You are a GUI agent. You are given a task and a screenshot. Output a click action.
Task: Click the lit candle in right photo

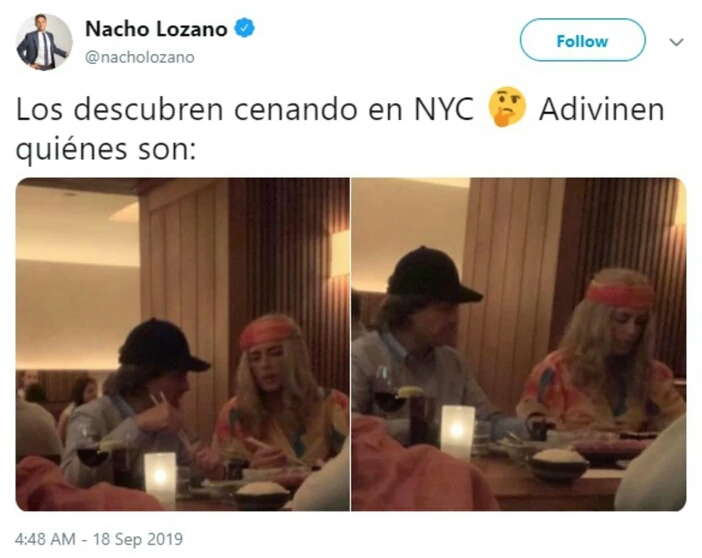pos(458,431)
